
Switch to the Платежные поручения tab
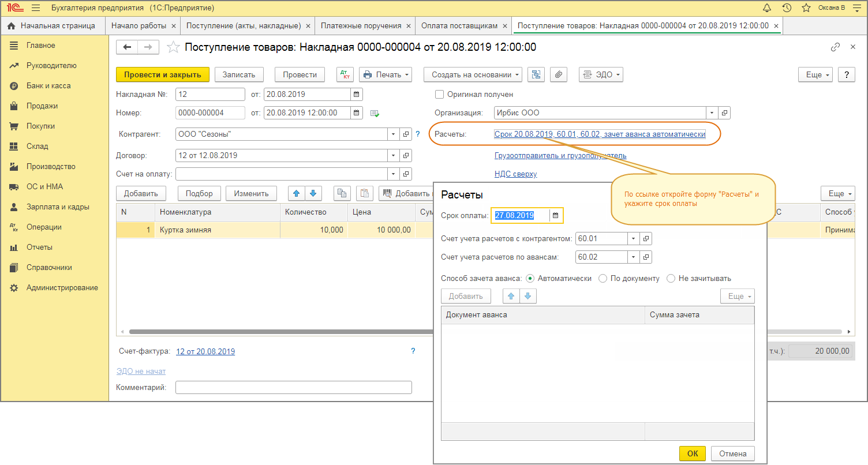tap(361, 25)
